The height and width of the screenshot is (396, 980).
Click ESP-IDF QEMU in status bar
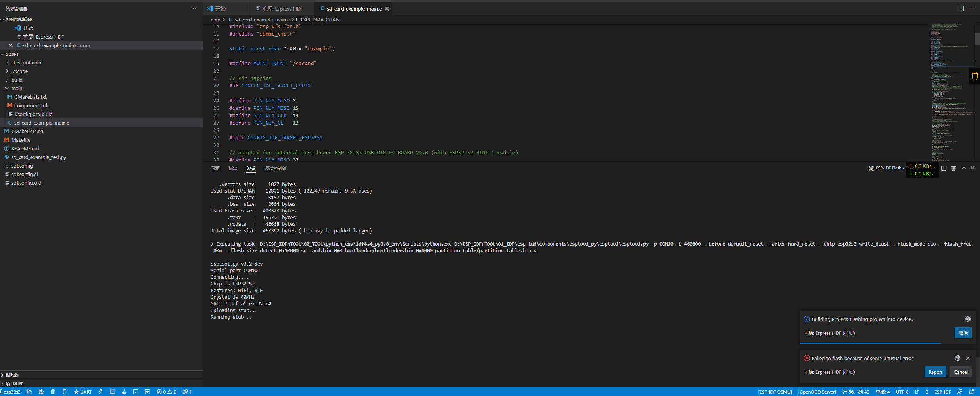point(775,392)
